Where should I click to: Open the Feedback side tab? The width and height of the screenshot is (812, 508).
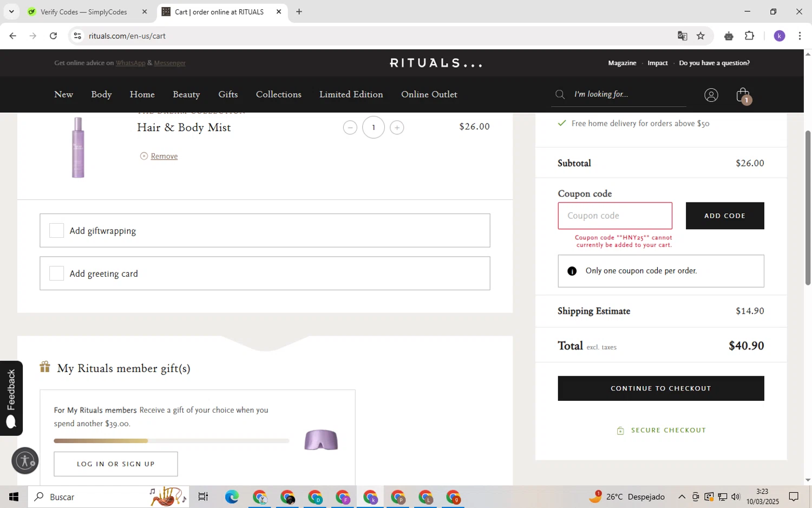tap(11, 398)
